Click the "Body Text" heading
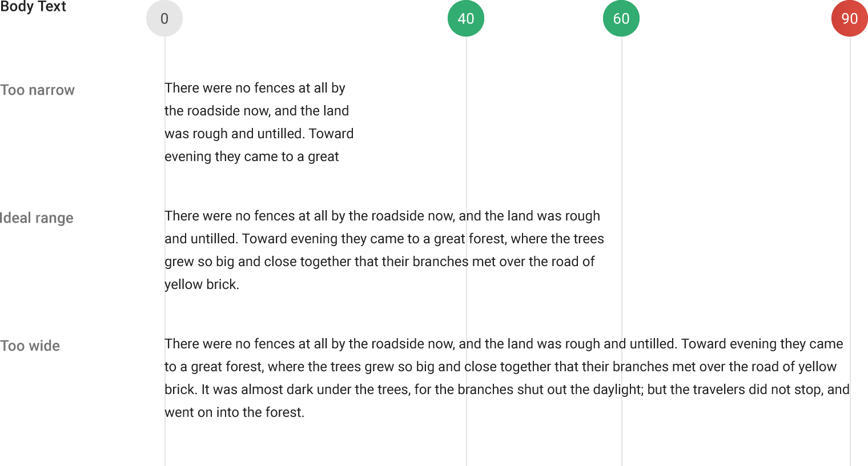The image size is (868, 466). (33, 7)
